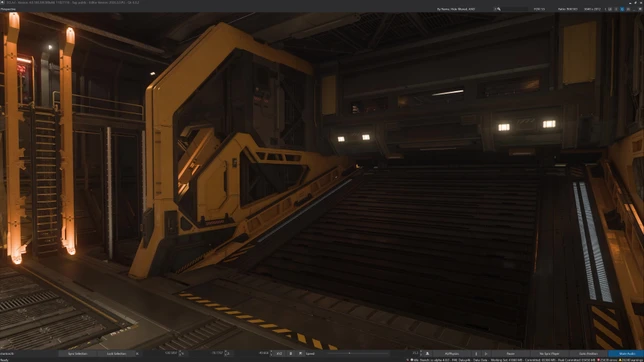This screenshot has height=362, width=644.
Task: Click the search magnifier icon in viewport header
Action: point(499,9)
